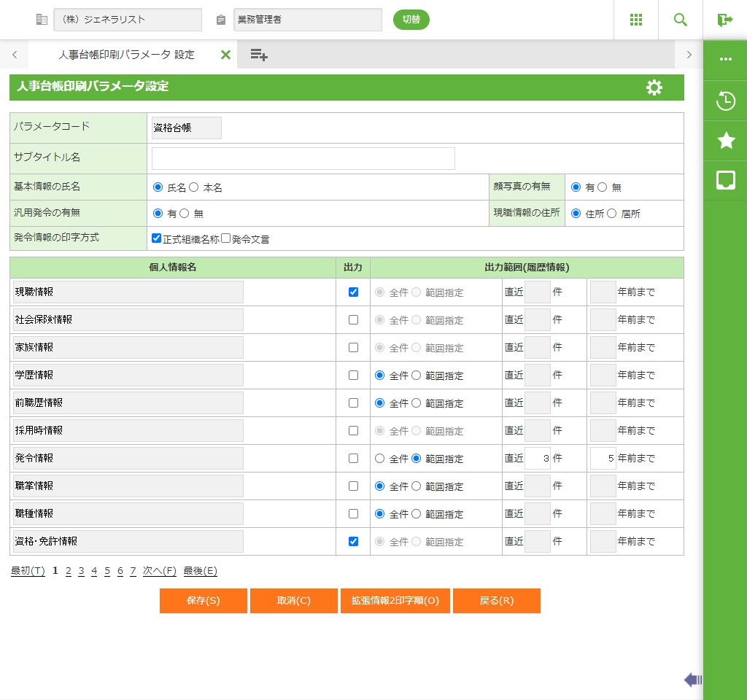Close the 人事台帳印刷パラメータ 設定 tab
The height and width of the screenshot is (700, 747).
225,55
